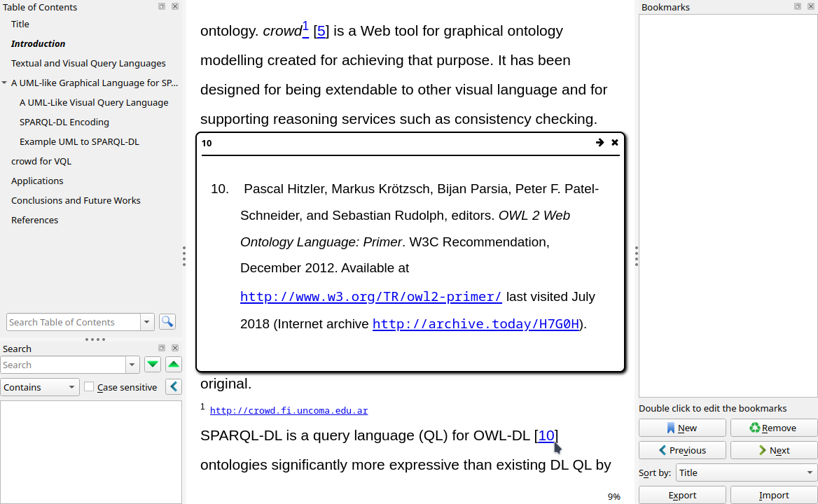This screenshot has height=504, width=818.
Task: Follow the arrow icon in the footnote popup header
Action: (x=599, y=142)
